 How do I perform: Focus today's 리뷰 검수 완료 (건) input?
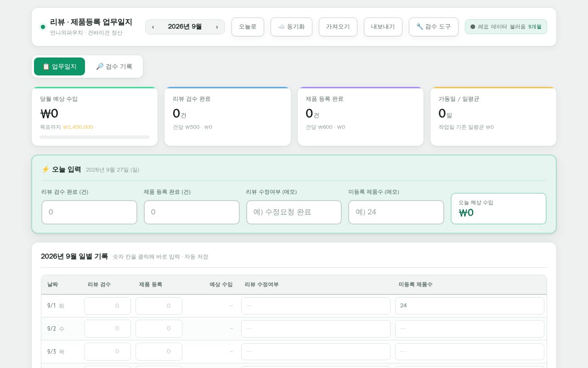coord(89,212)
